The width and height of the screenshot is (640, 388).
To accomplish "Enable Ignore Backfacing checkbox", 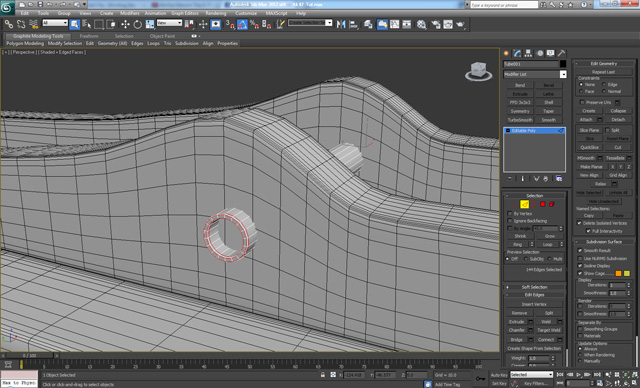I will click(510, 221).
